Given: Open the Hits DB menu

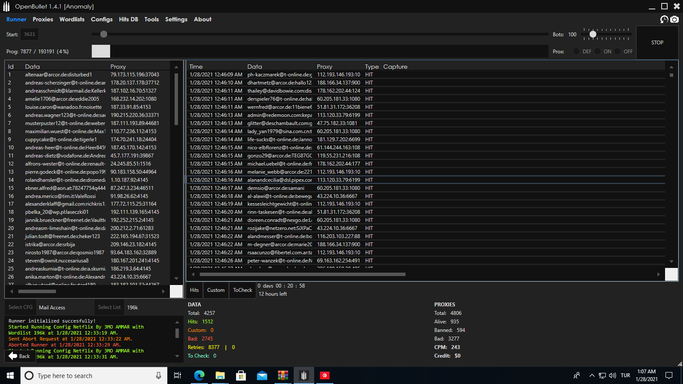Looking at the screenshot, I should (128, 19).
